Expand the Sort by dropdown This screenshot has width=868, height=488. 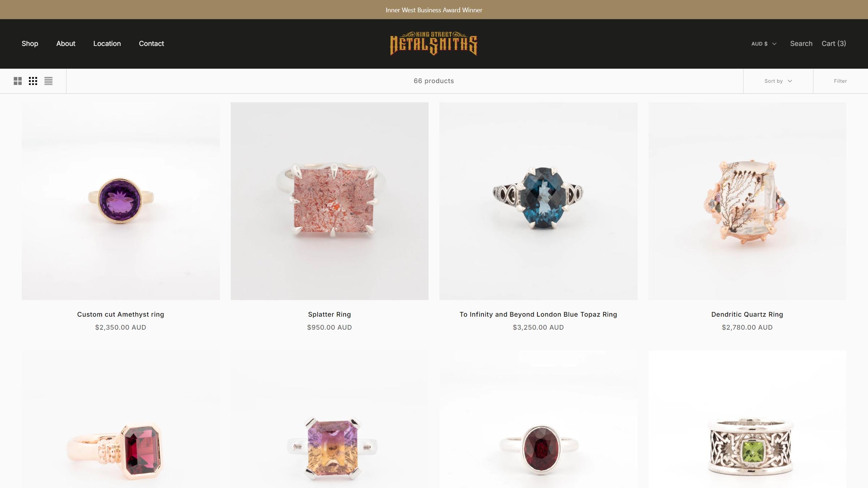(x=778, y=81)
